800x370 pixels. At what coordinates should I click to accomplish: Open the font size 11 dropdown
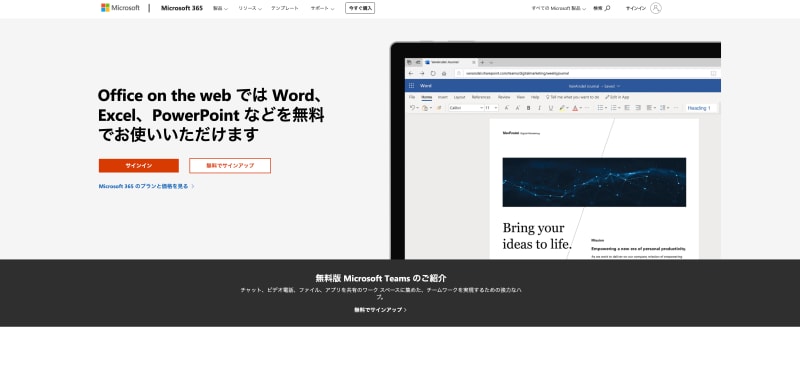[491, 108]
